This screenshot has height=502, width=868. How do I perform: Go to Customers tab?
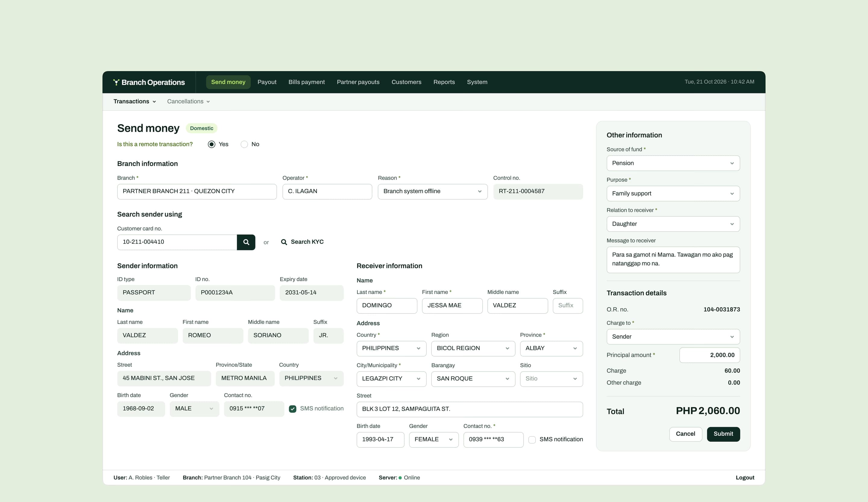(x=407, y=82)
